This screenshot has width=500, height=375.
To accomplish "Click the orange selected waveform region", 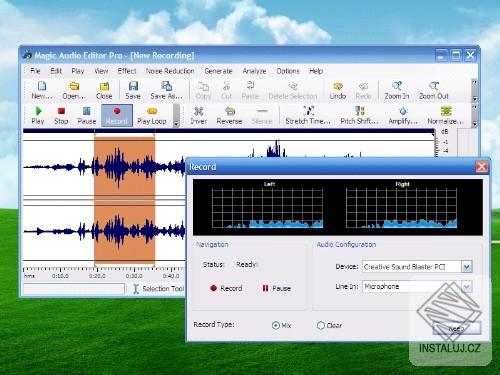I will 124,199.
